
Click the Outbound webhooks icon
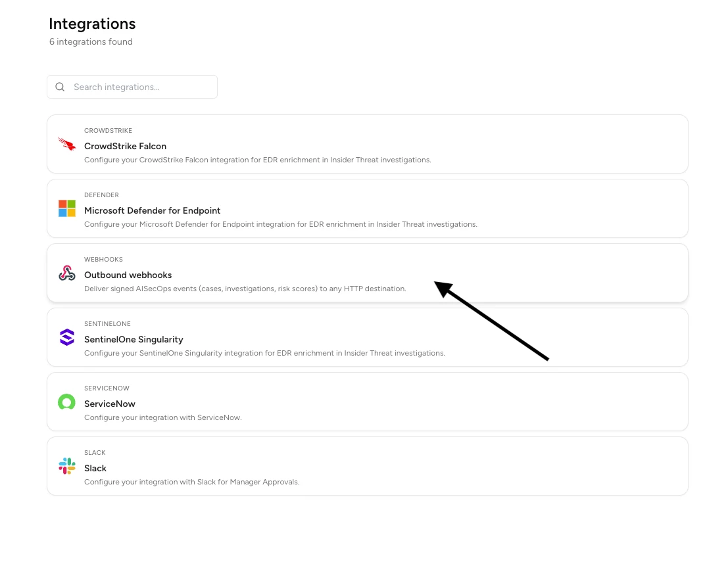click(x=67, y=273)
